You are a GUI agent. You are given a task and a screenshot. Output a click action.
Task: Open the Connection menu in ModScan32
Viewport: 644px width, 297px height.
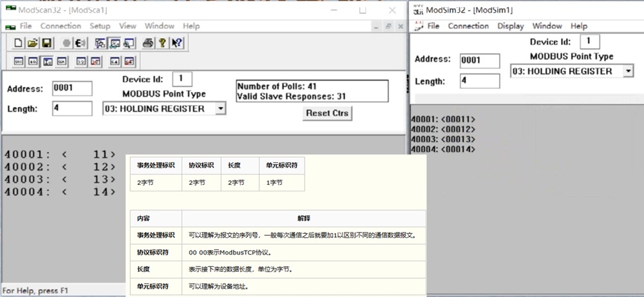(x=61, y=26)
